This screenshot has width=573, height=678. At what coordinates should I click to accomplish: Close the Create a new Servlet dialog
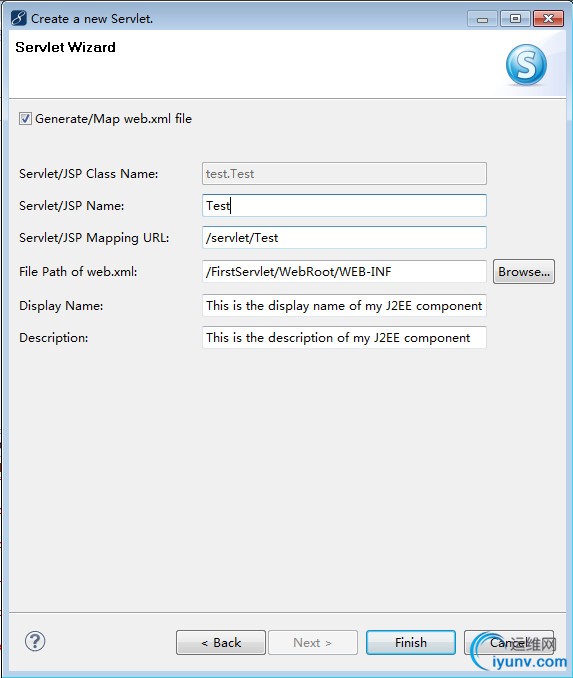pyautogui.click(x=548, y=19)
